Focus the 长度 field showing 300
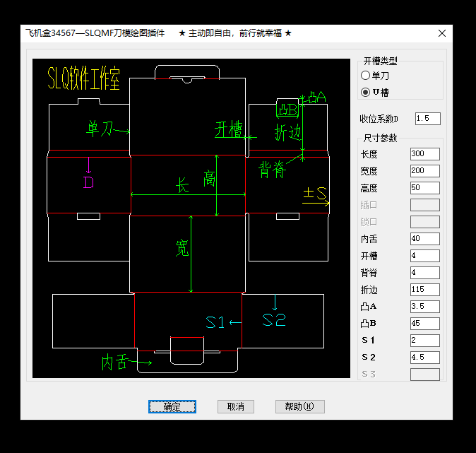 coord(424,154)
